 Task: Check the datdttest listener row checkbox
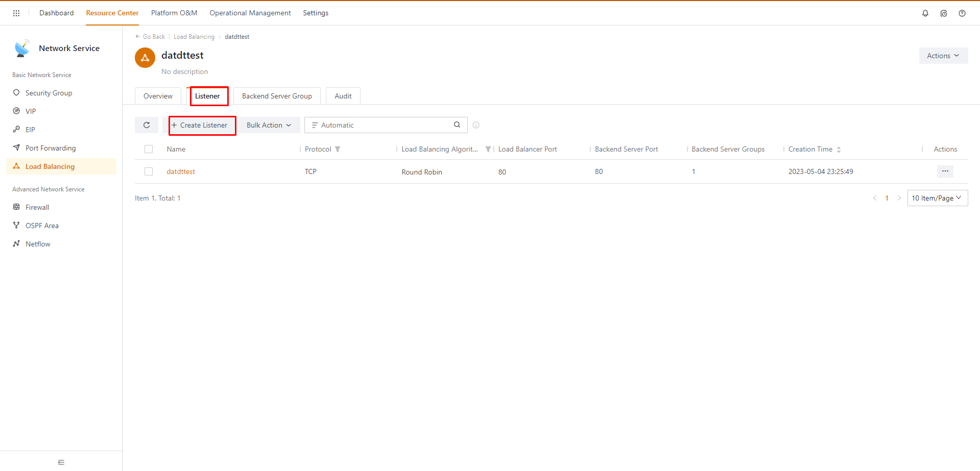tap(149, 171)
